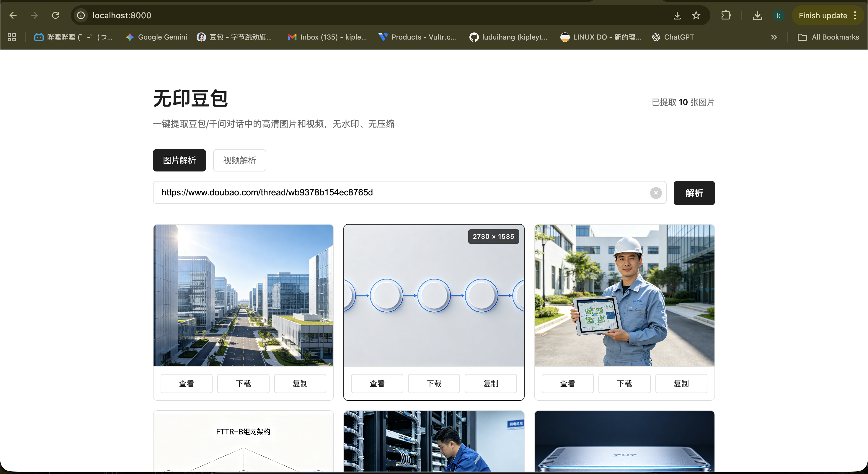
Task: Expand hidden bookmarks chevron
Action: 774,37
